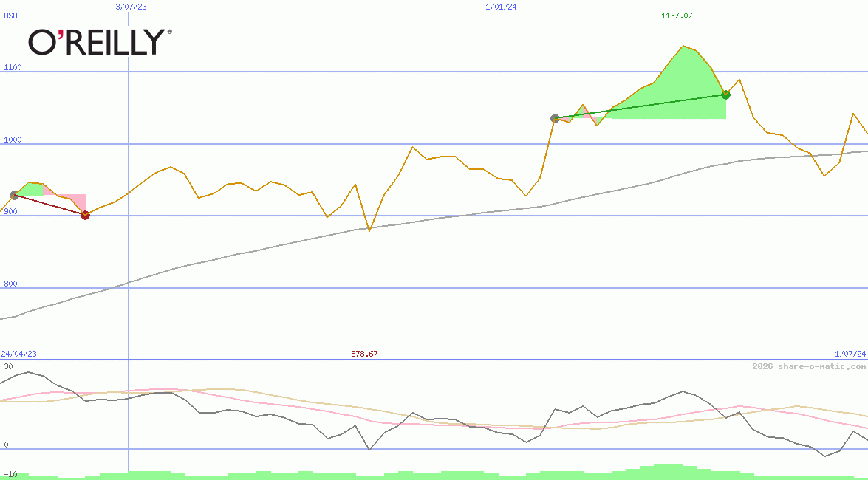Click the green trade exit marker dot

725,95
